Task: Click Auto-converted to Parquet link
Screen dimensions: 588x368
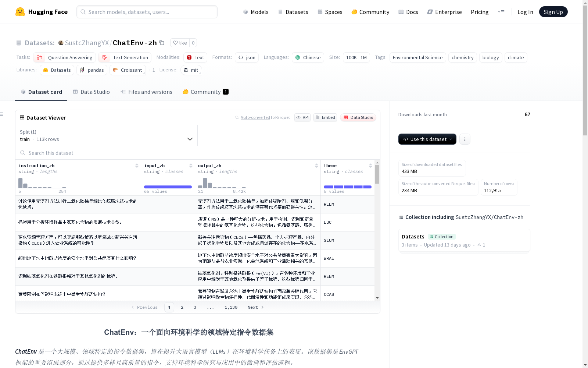Action: point(262,117)
